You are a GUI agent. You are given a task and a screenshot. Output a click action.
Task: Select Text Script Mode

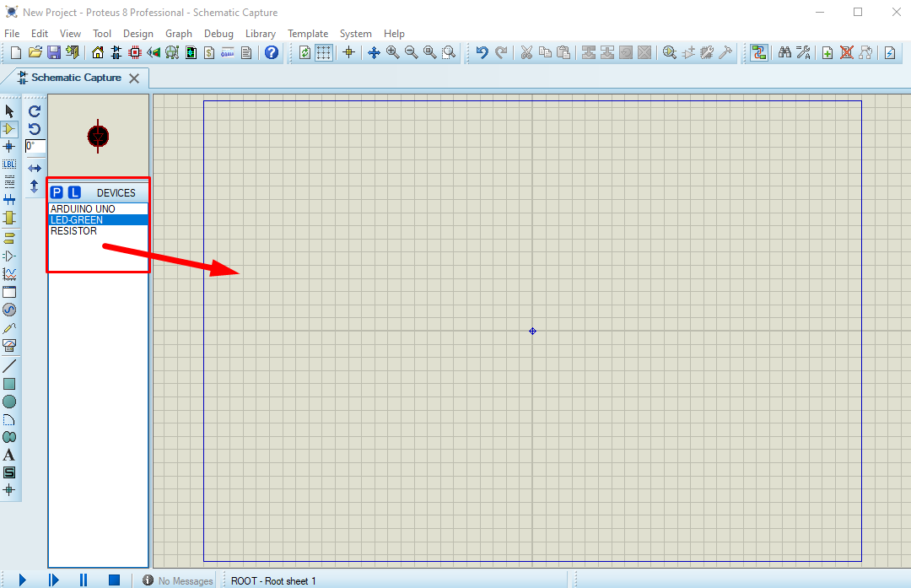pos(9,182)
